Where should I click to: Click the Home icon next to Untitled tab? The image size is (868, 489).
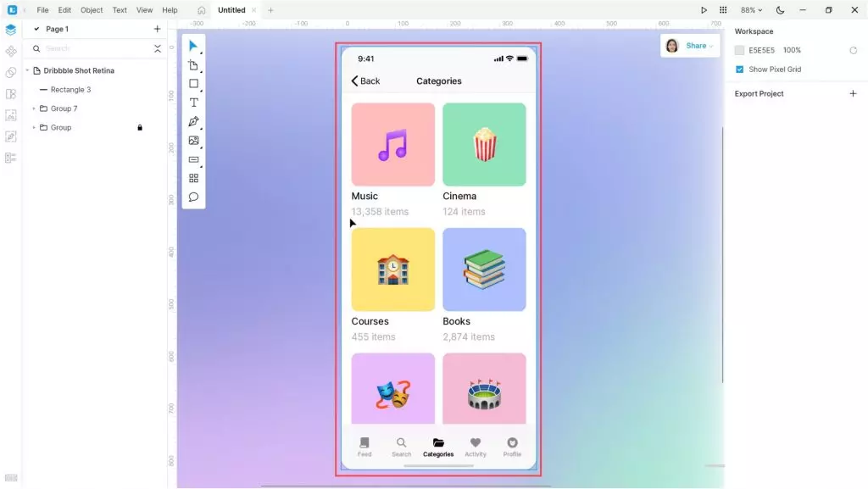pyautogui.click(x=202, y=10)
